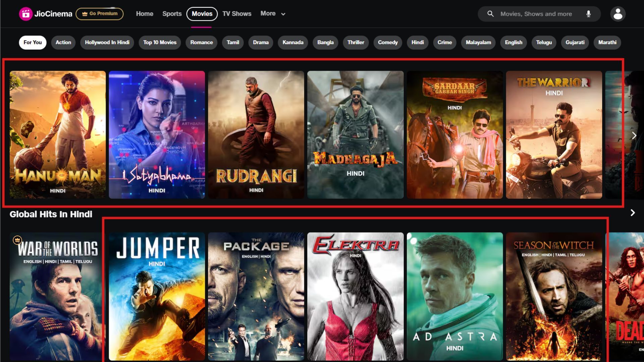This screenshot has height=362, width=644.
Task: Select Malayalam filter chip
Action: pos(478,43)
